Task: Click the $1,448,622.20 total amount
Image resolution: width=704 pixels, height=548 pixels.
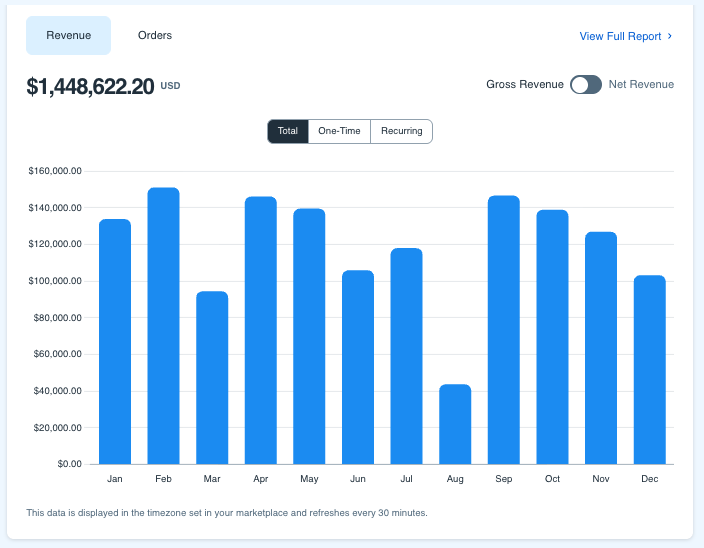Action: [90, 86]
